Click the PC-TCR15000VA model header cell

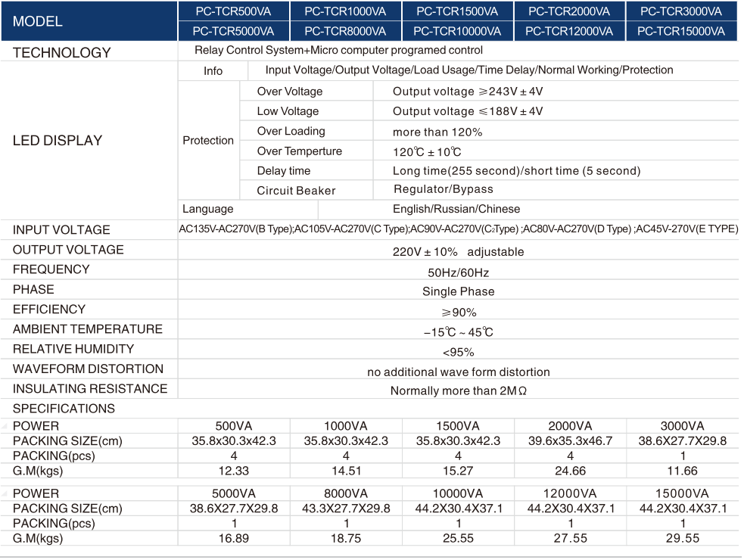pos(681,31)
